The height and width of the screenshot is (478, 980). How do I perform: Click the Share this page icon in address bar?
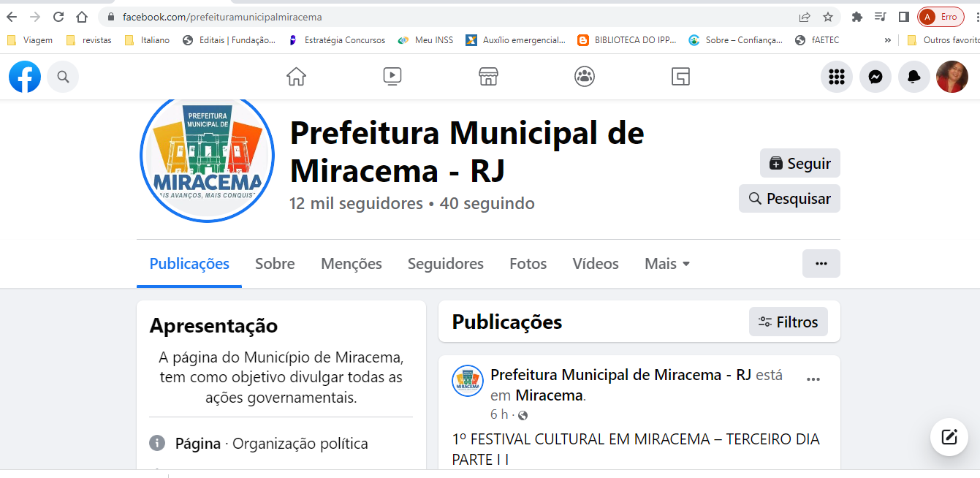coord(805,17)
